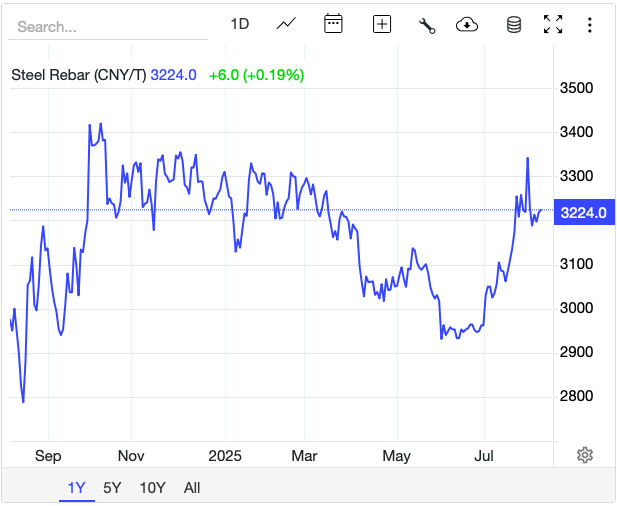This screenshot has height=506, width=617.
Task: Click the 2025 marker on time axis
Action: pyautogui.click(x=224, y=456)
